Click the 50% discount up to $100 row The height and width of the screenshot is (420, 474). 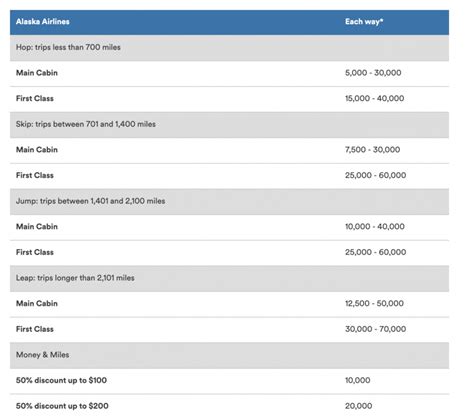coord(229,381)
